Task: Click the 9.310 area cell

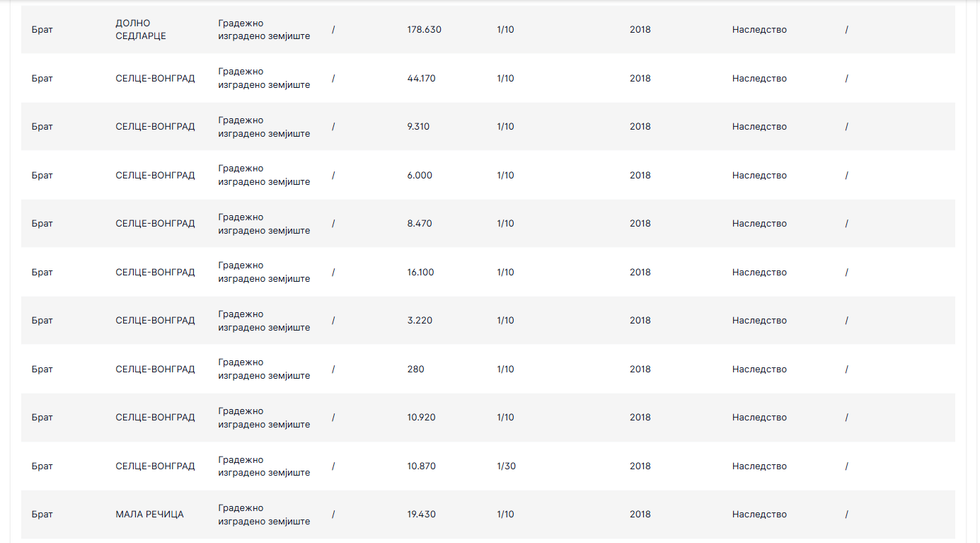Action: tap(418, 127)
